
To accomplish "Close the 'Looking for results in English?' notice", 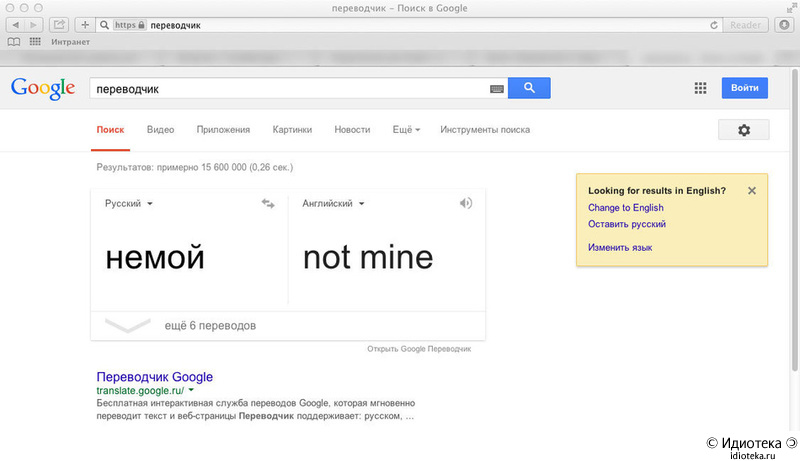I will pyautogui.click(x=752, y=190).
